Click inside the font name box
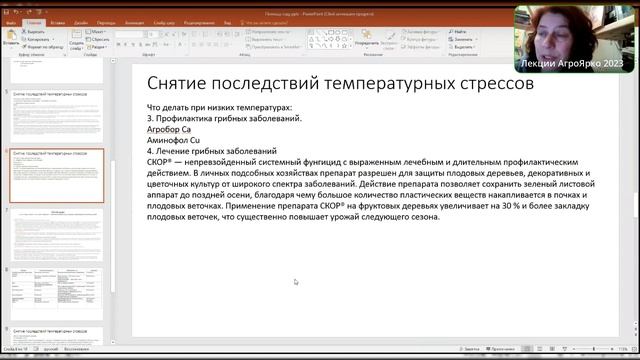Screen dimensions: 640x360 click(x=128, y=34)
